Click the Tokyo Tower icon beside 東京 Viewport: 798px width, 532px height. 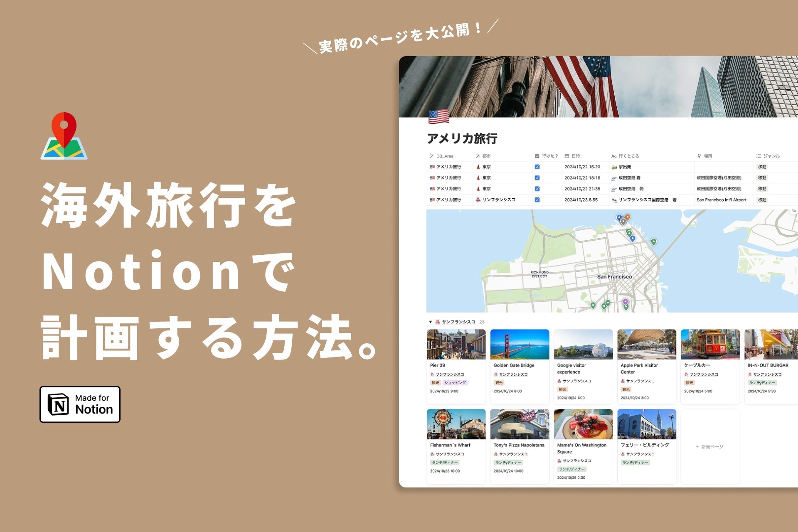point(479,167)
